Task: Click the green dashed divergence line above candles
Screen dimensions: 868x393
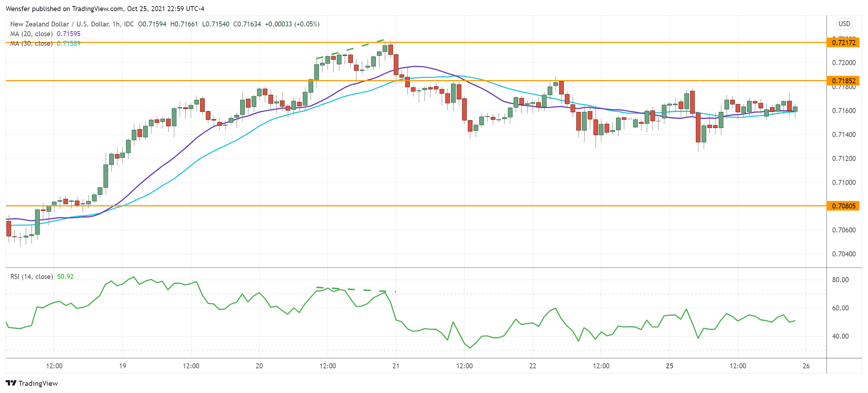Action: tap(350, 49)
